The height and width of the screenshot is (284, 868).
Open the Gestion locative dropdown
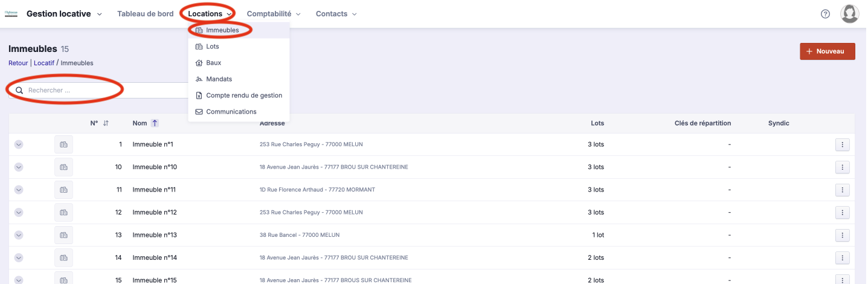pos(64,14)
